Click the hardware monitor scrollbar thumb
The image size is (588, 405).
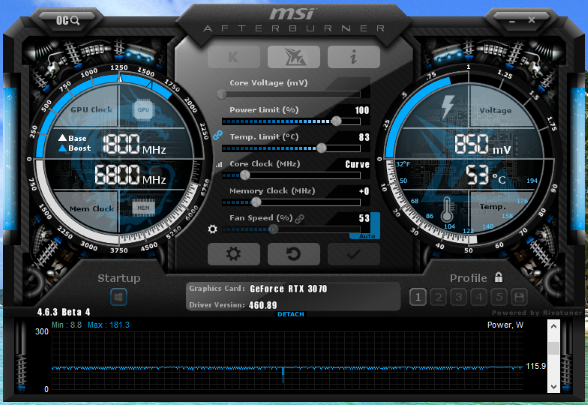click(x=553, y=348)
